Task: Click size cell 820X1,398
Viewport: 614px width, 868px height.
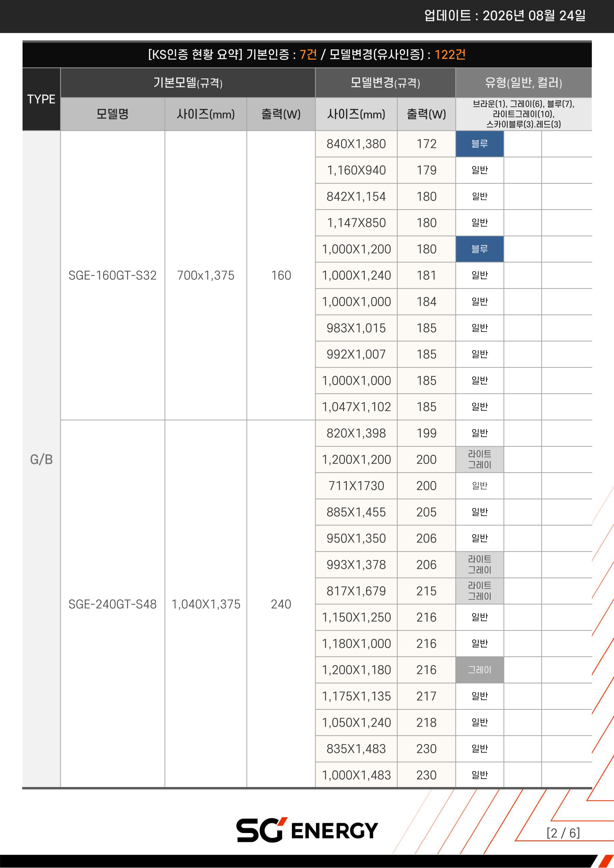Action: [x=356, y=433]
